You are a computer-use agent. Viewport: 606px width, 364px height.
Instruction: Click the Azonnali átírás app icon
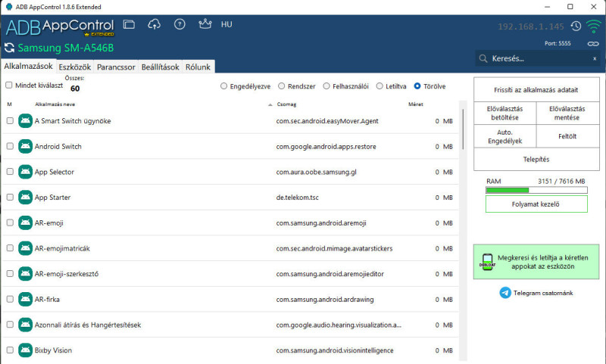(26, 325)
